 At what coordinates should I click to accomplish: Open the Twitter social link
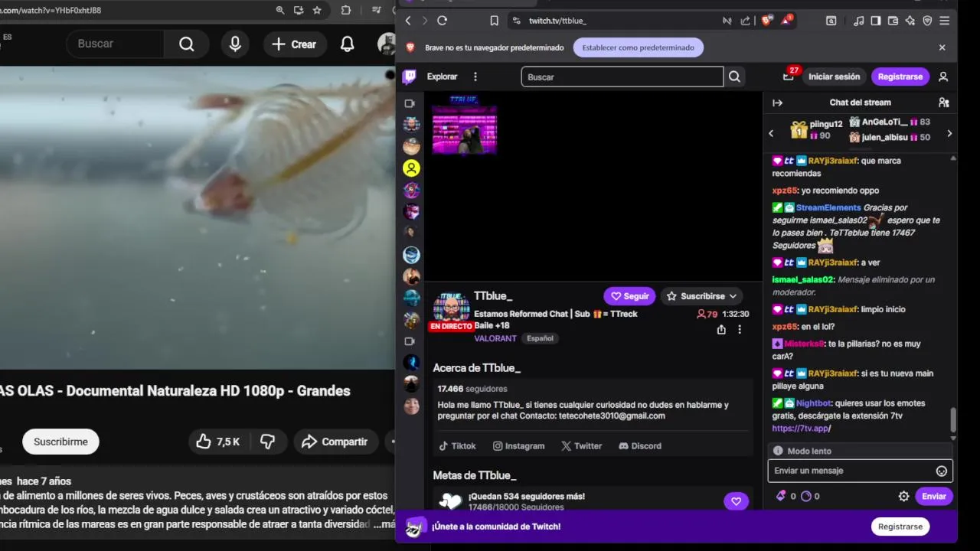(x=581, y=446)
